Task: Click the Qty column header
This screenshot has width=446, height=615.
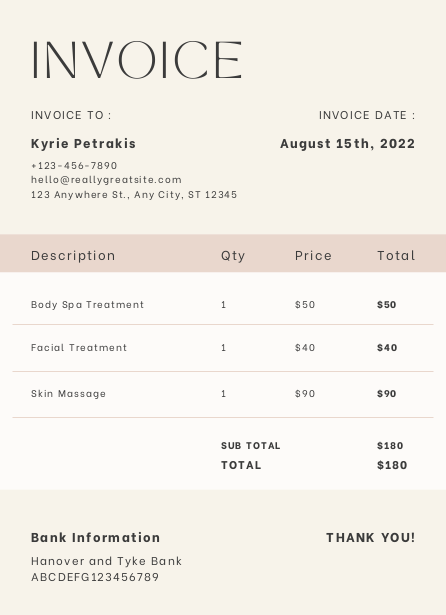Action: click(233, 256)
